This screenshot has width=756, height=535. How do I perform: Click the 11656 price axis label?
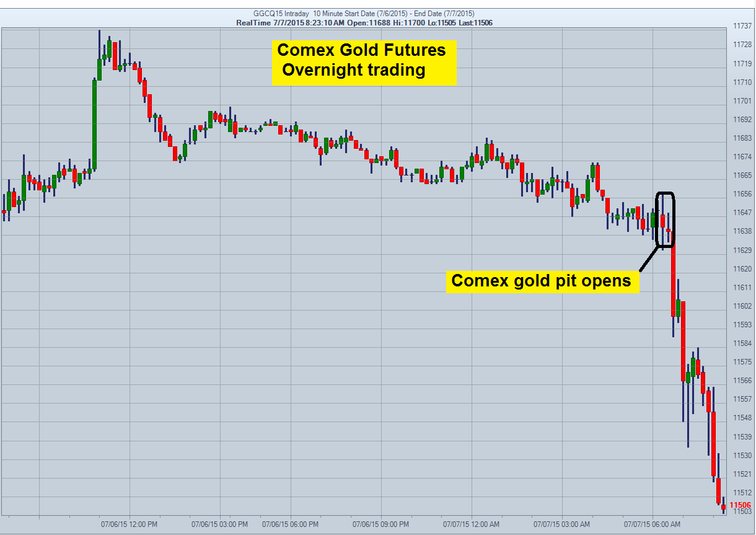742,193
